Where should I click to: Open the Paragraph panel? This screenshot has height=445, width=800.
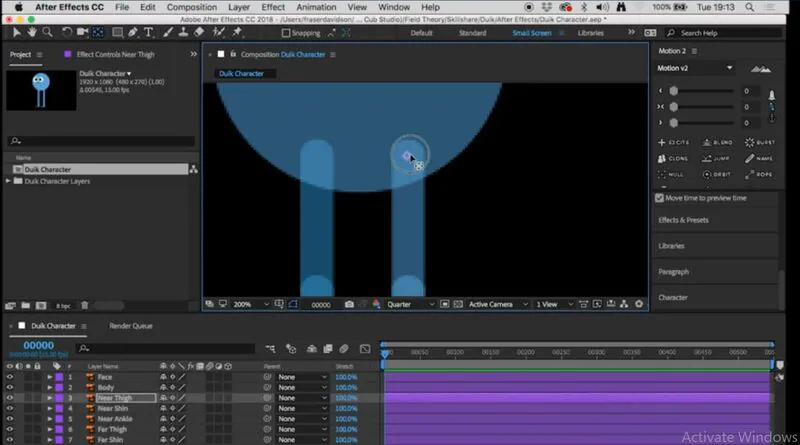[x=673, y=271]
